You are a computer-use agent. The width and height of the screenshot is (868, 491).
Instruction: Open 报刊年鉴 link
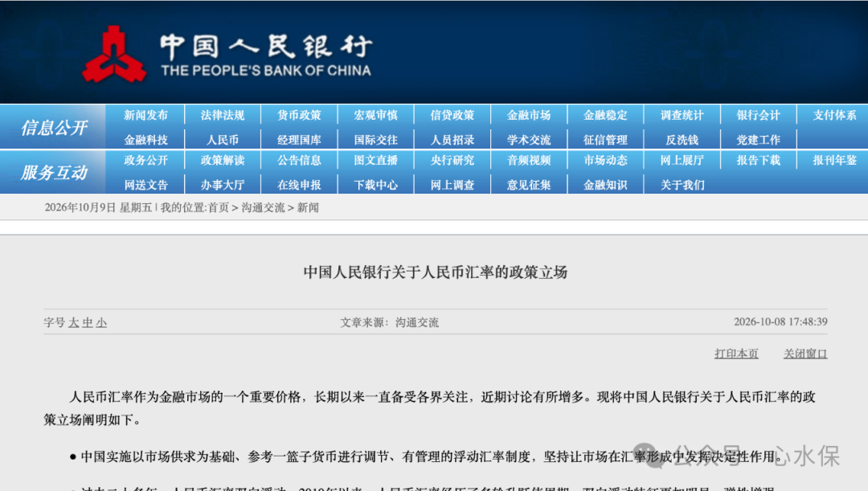pyautogui.click(x=835, y=160)
